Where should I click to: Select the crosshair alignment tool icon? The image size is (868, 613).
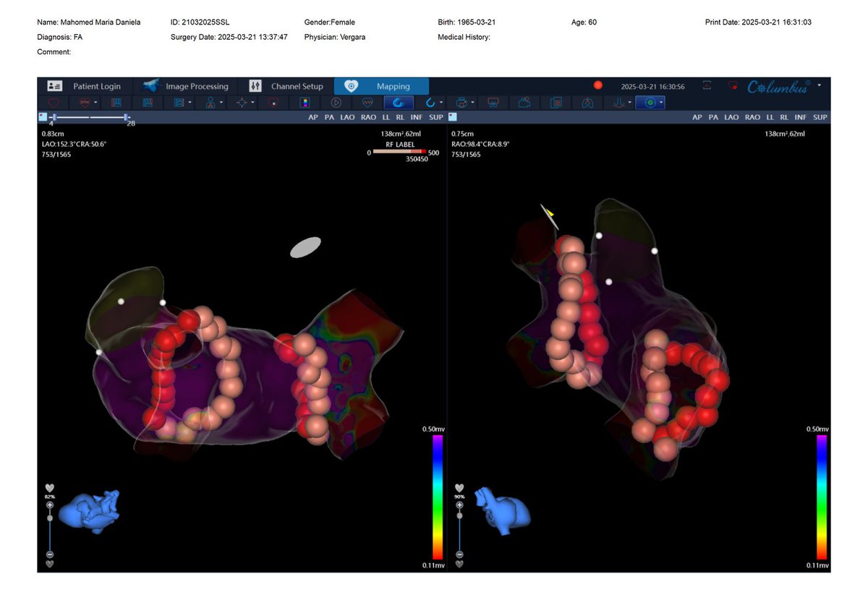(242, 103)
